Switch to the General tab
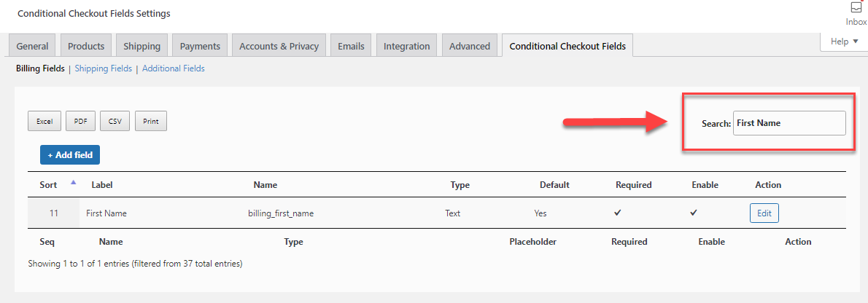 (32, 46)
